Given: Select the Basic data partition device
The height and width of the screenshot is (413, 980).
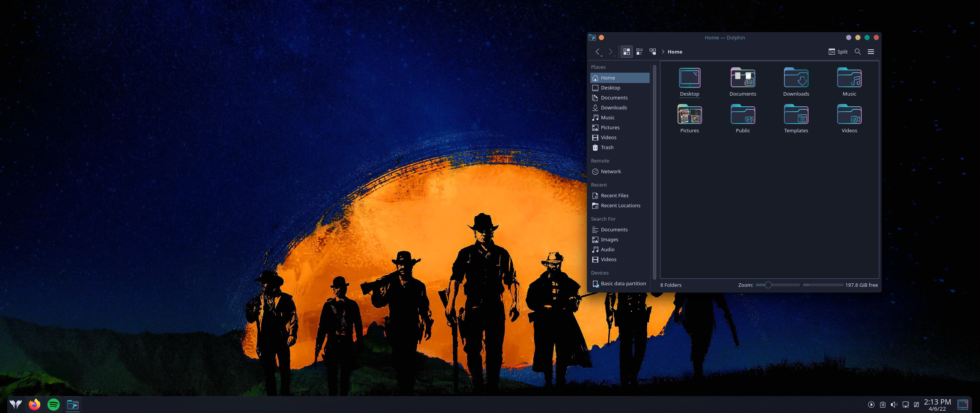Looking at the screenshot, I should (623, 283).
